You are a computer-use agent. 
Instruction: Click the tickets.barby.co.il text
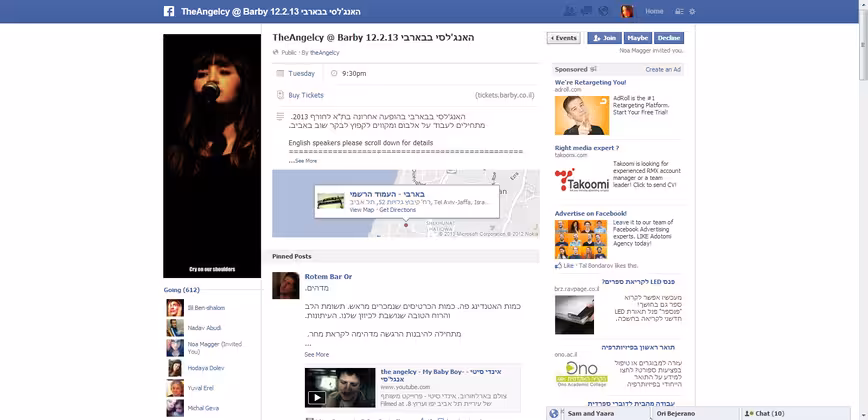click(505, 95)
